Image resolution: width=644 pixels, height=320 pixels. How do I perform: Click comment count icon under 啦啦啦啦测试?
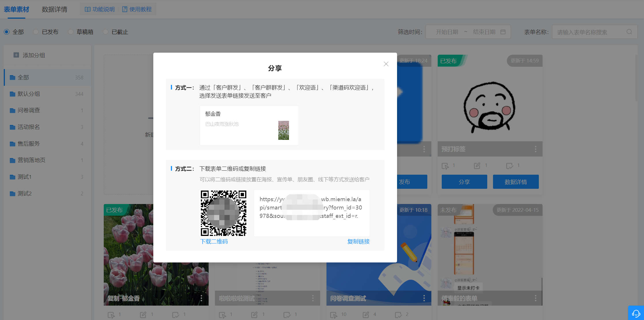point(287,315)
